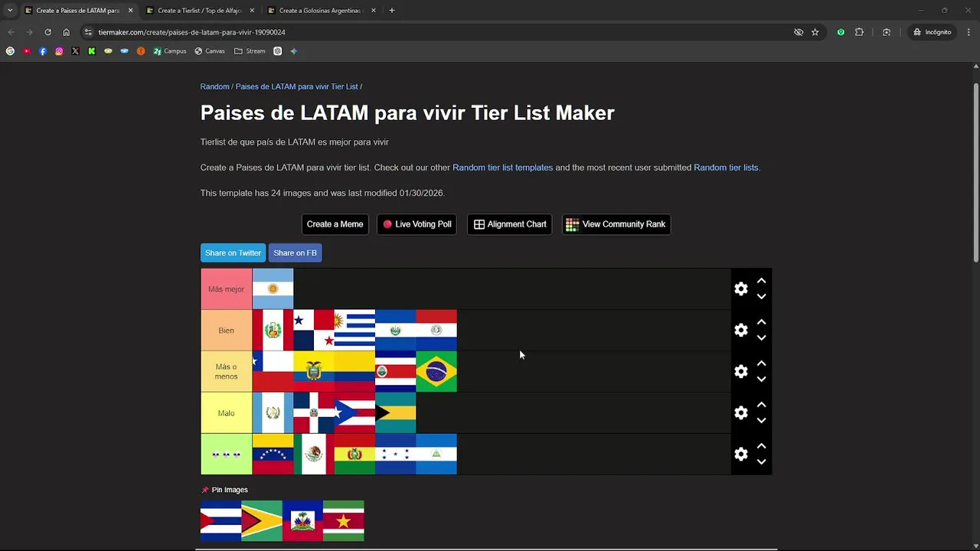This screenshot has width=980, height=551.
Task: Open the Stream bookmarks folder
Action: (x=250, y=51)
